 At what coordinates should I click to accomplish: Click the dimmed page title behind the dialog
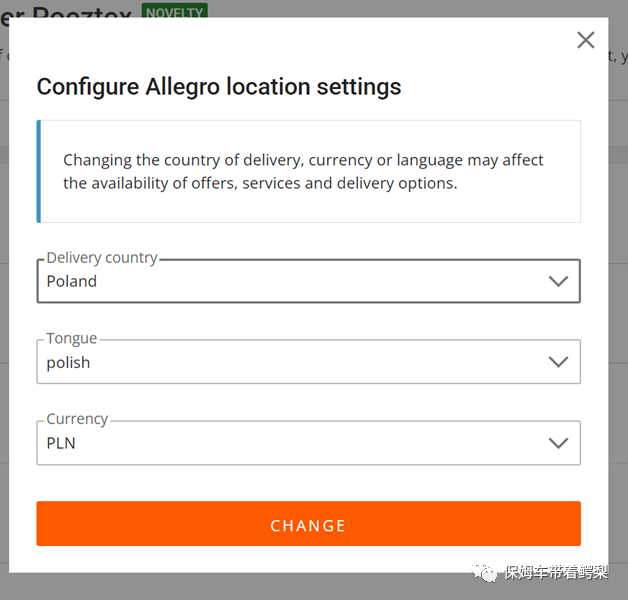point(70,10)
